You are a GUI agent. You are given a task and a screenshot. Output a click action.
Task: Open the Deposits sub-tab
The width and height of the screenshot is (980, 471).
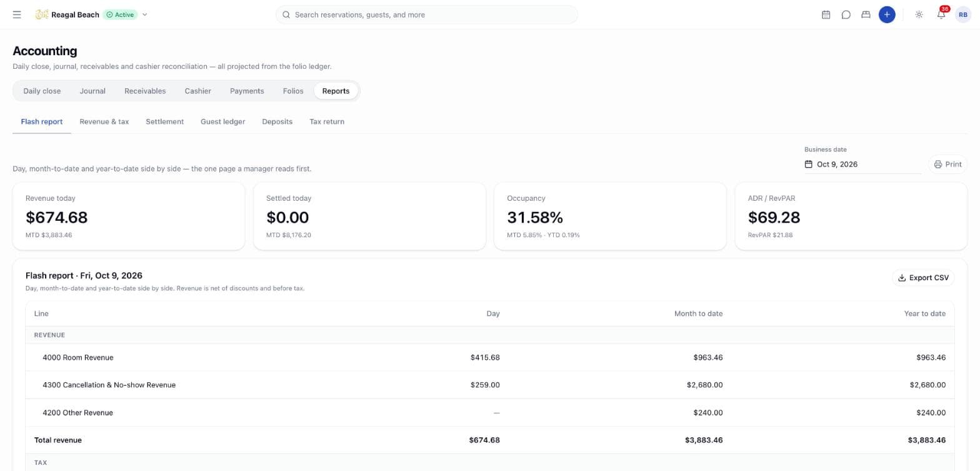click(x=277, y=121)
